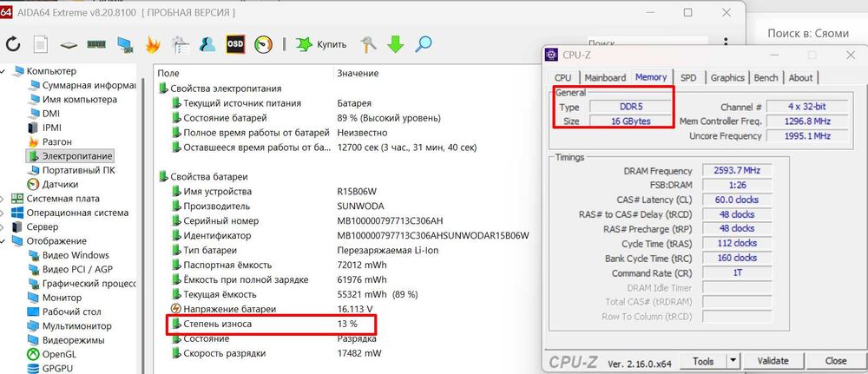This screenshot has width=868, height=374.
Task: Select IPMI in the tree
Action: coord(45,128)
